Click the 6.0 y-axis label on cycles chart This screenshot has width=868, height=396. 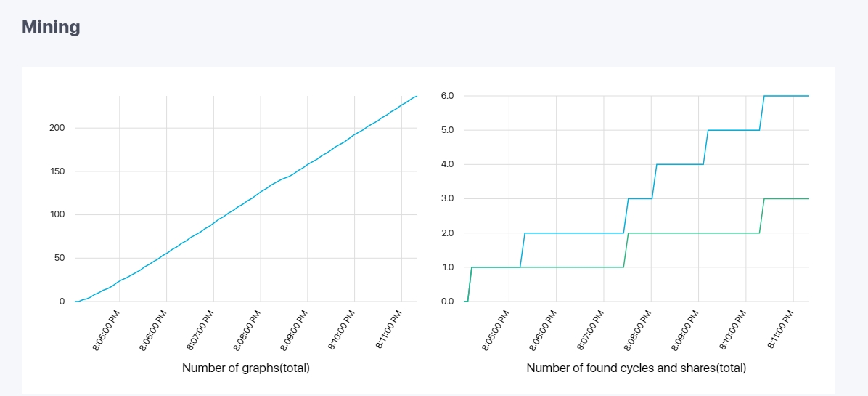[x=448, y=96]
